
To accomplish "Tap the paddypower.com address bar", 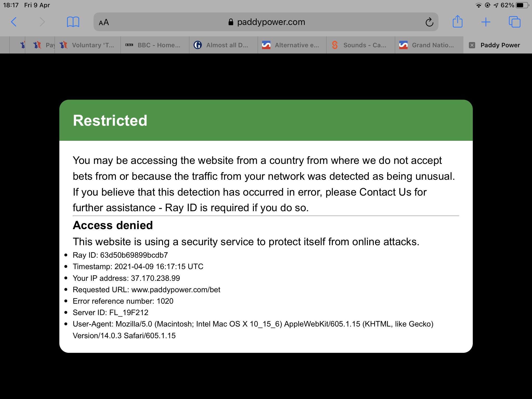I will (x=266, y=22).
